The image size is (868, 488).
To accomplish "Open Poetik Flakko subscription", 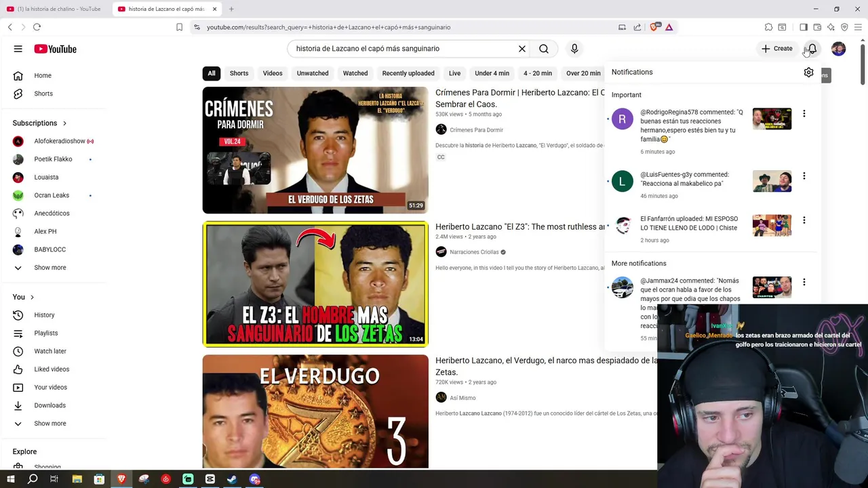I will click(x=53, y=159).
